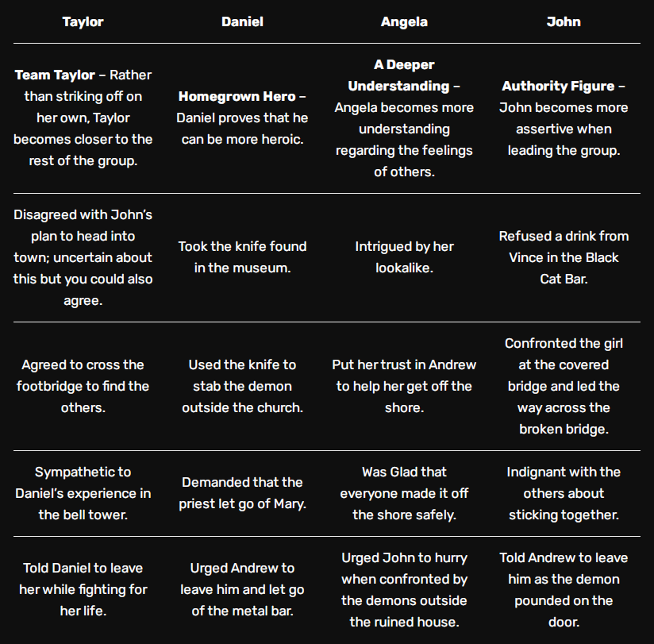Select the cell about trusting Andrew

click(404, 386)
